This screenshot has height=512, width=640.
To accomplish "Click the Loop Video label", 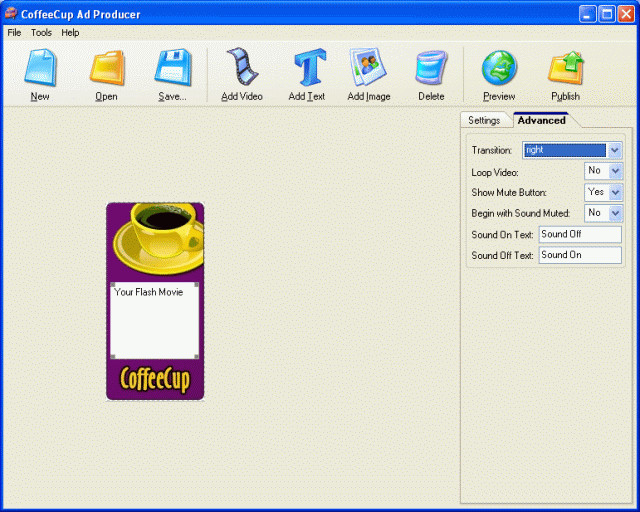I will (495, 172).
